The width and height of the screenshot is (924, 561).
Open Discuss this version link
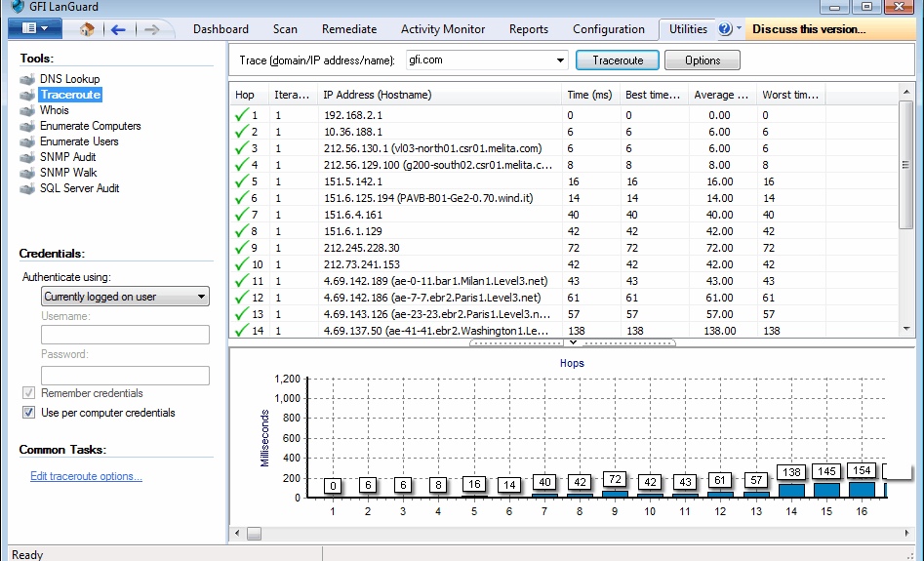coord(809,29)
